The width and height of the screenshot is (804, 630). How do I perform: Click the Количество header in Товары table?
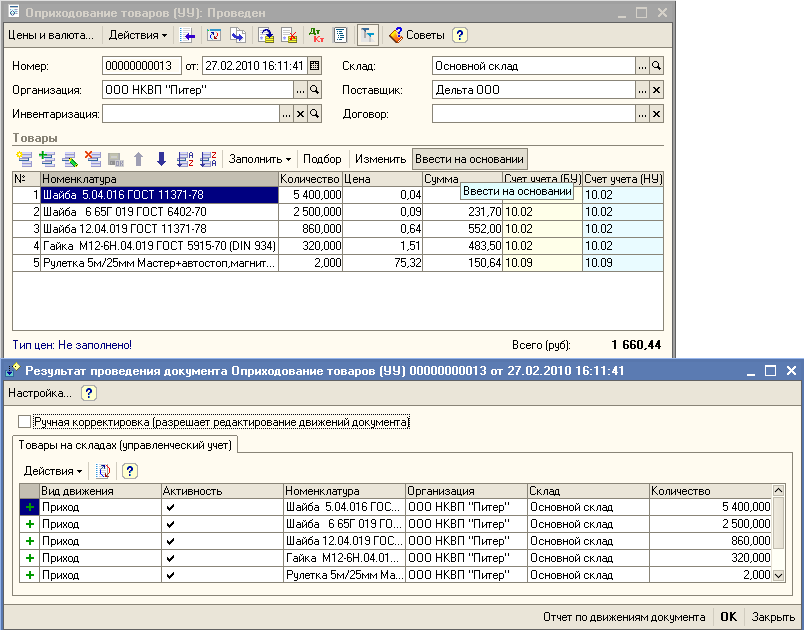[310, 179]
